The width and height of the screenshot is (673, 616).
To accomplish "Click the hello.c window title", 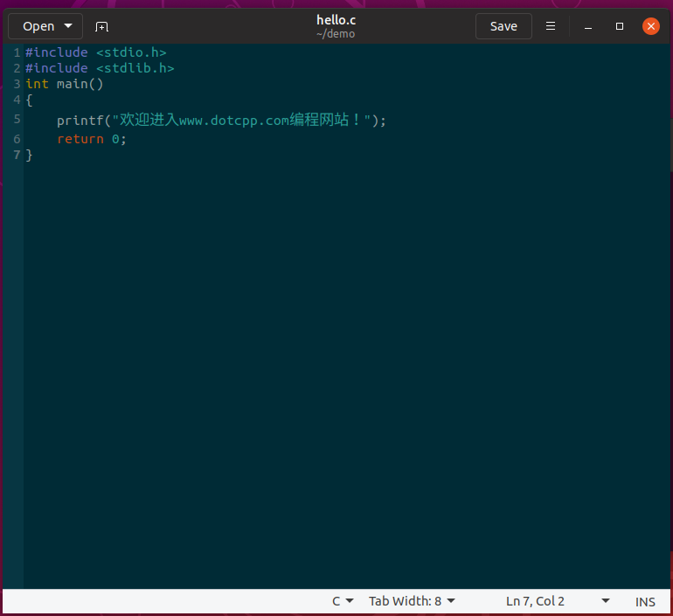I will 336,20.
